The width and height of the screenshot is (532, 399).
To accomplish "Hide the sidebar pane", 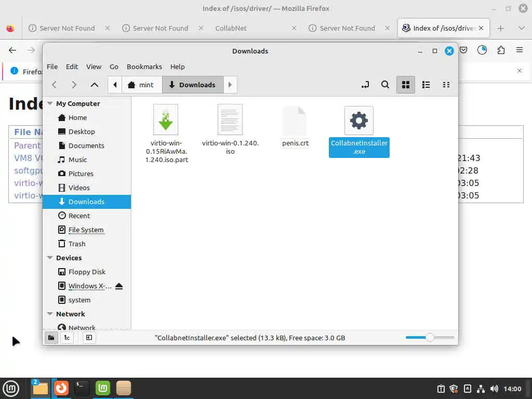I will [89, 338].
